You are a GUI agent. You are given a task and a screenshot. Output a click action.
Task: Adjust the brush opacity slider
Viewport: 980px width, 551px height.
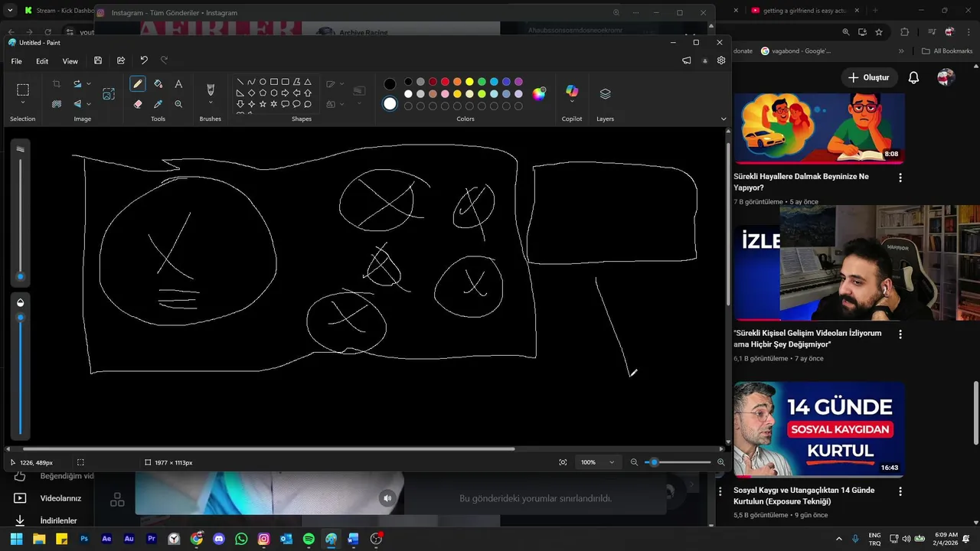21,317
